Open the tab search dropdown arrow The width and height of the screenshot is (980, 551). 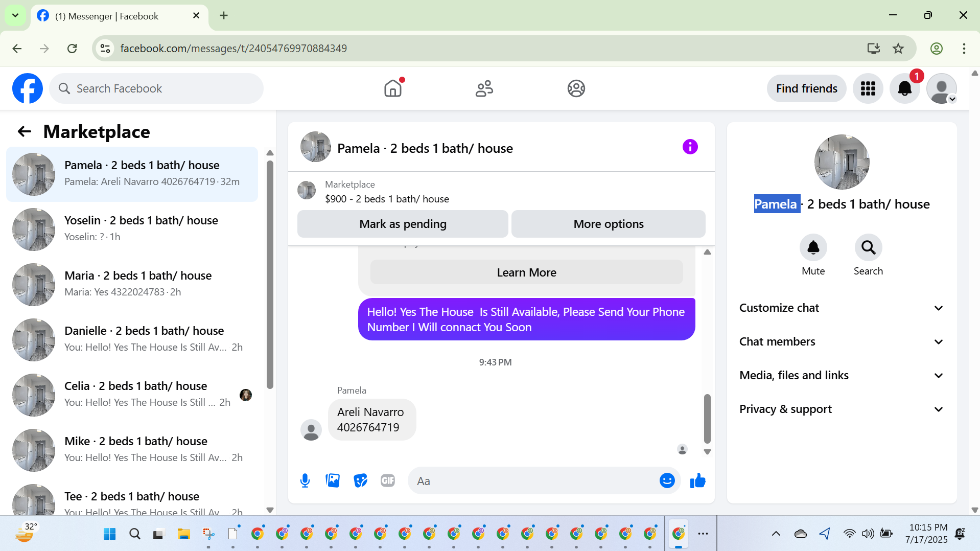click(15, 16)
